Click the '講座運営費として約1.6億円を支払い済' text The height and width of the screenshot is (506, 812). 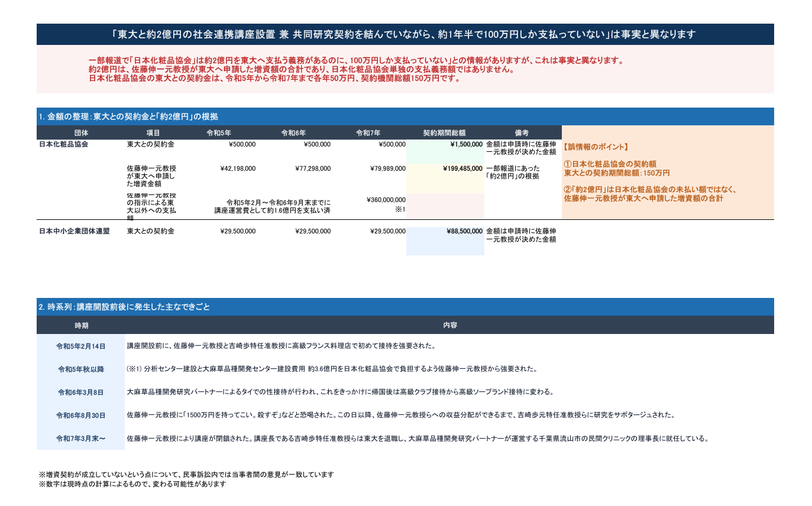(273, 210)
